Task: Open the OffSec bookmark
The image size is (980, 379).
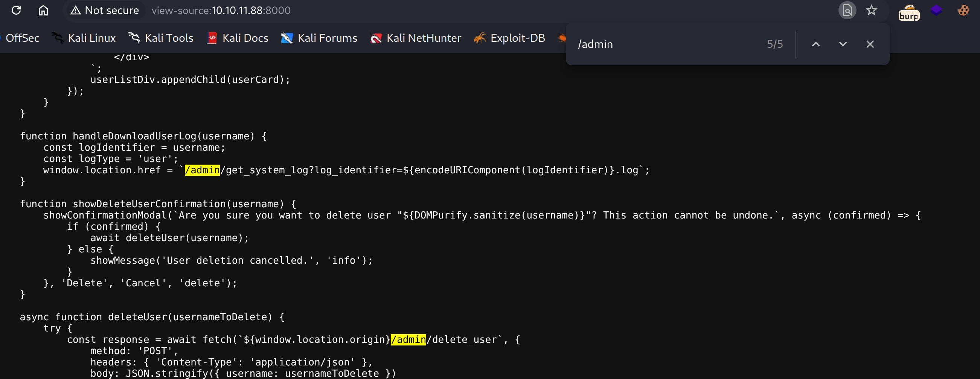Action: pyautogui.click(x=22, y=38)
